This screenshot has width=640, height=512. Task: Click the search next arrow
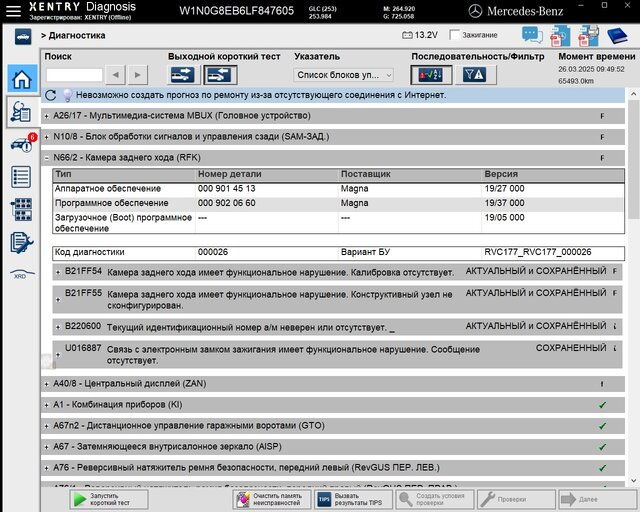pyautogui.click(x=138, y=75)
